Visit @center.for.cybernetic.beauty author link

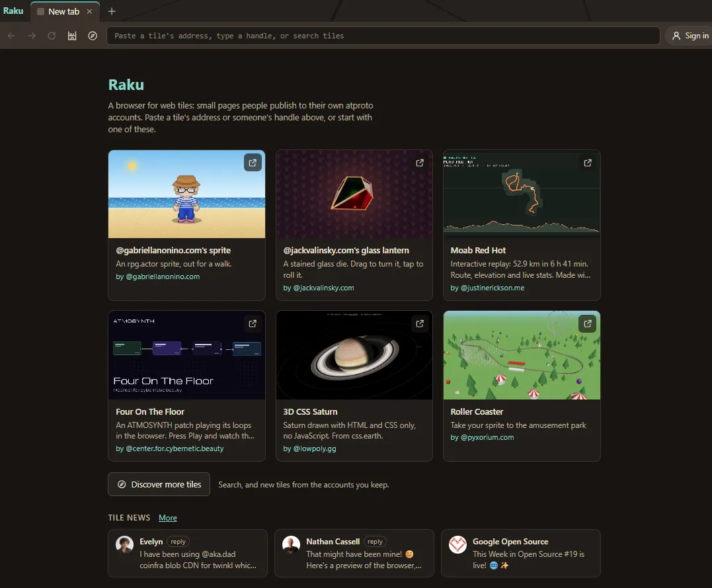coord(175,448)
